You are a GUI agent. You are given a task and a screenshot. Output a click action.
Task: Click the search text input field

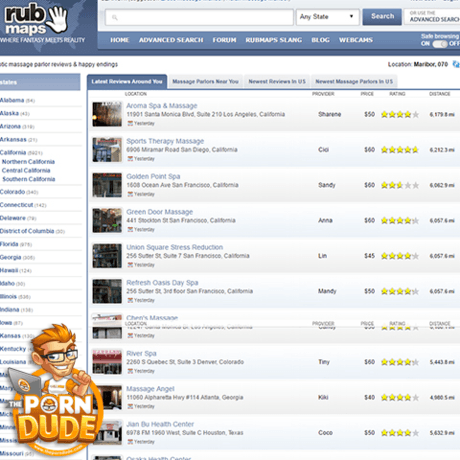[x=199, y=17]
